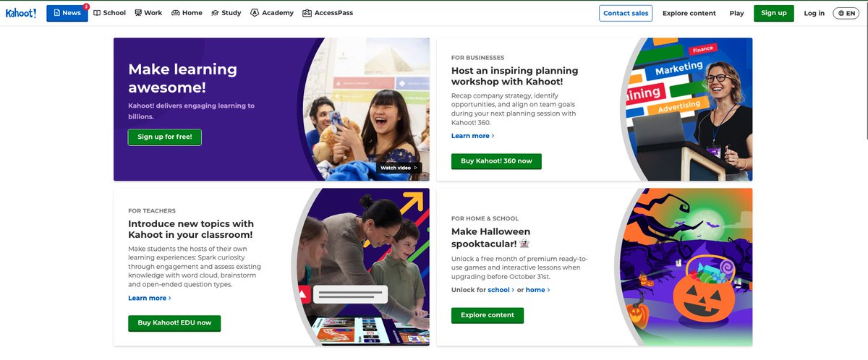Click the Academy badge icon
The height and width of the screenshot is (360, 868).
tap(255, 13)
